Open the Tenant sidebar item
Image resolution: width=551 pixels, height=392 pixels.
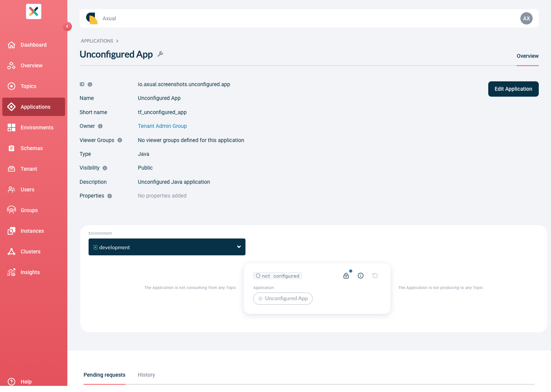click(x=34, y=169)
